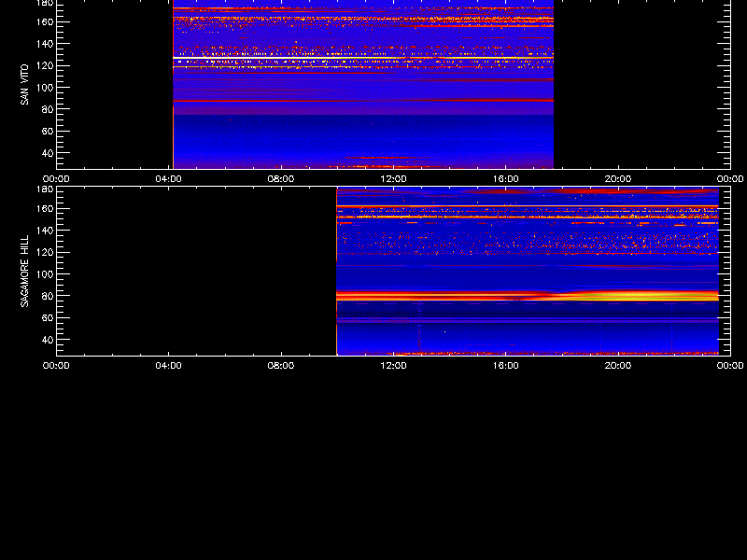Select the 60 tick label on SAGAMORE HILL axis
The image size is (747, 560).
point(49,317)
